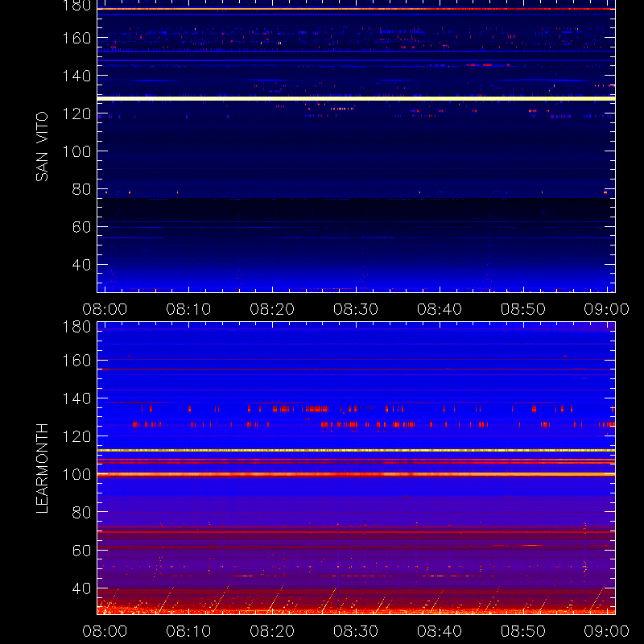
Task: Click 08:00 time label below Learmonth plot
Action: (x=105, y=631)
